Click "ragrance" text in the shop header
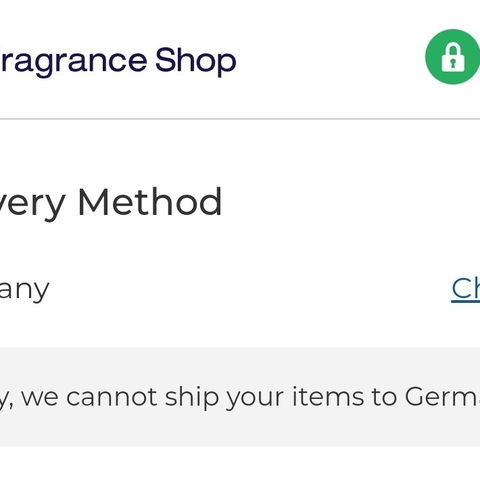Viewport: 480px width, 480px height. coord(74,63)
